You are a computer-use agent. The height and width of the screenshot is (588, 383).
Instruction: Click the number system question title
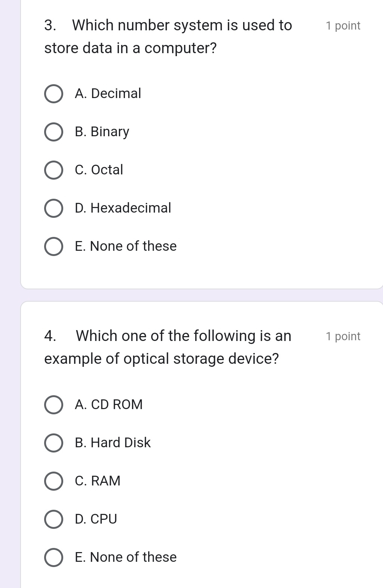[x=168, y=37]
